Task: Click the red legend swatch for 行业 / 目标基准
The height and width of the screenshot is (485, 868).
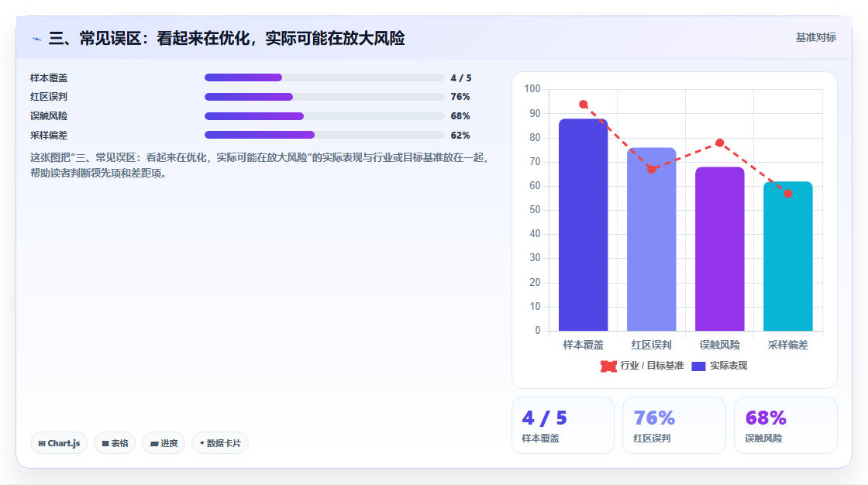Action: [608, 366]
